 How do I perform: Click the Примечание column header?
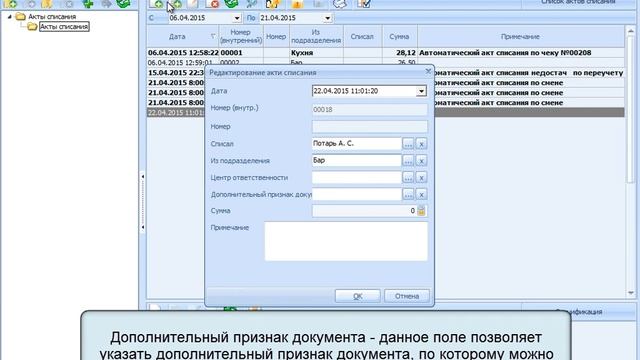tap(520, 36)
